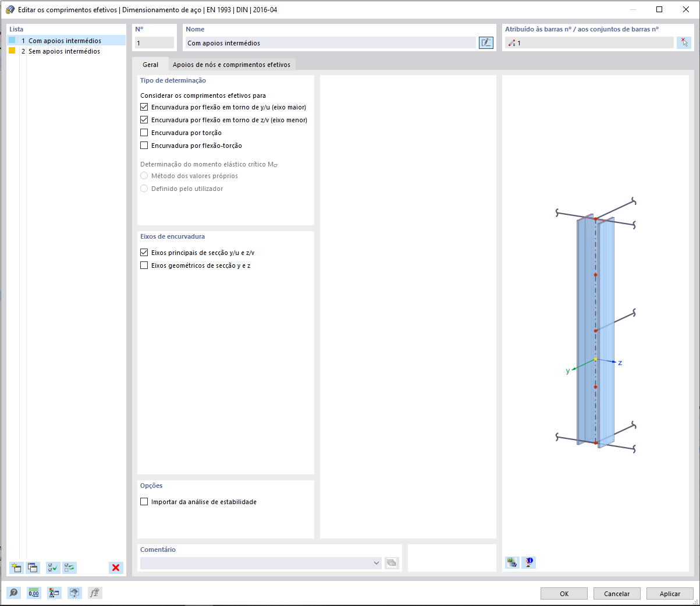Click the render settings icon under the preview
Image resolution: width=700 pixels, height=606 pixels.
(x=512, y=562)
